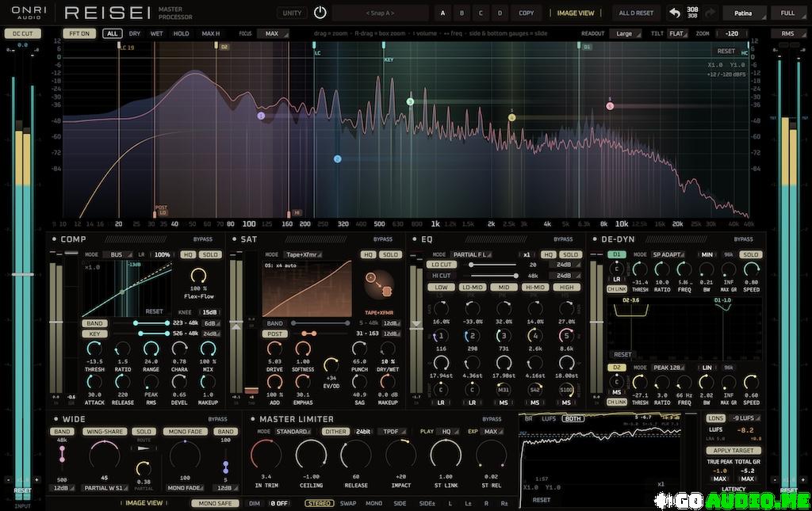
Task: Enable HQ in the COMP module
Action: tap(187, 254)
